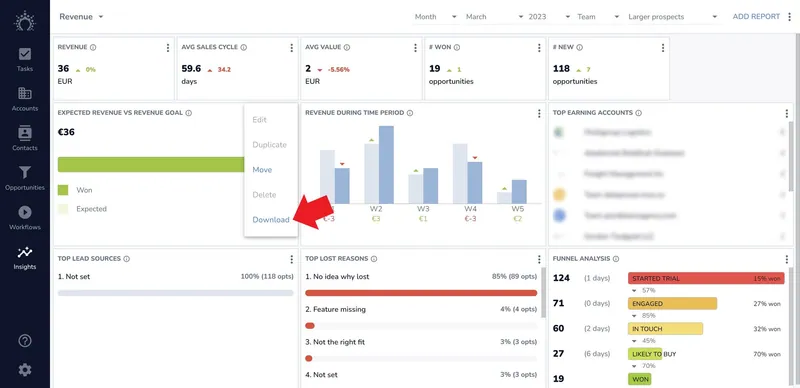
Task: Choose Edit in the context menu
Action: click(x=260, y=119)
